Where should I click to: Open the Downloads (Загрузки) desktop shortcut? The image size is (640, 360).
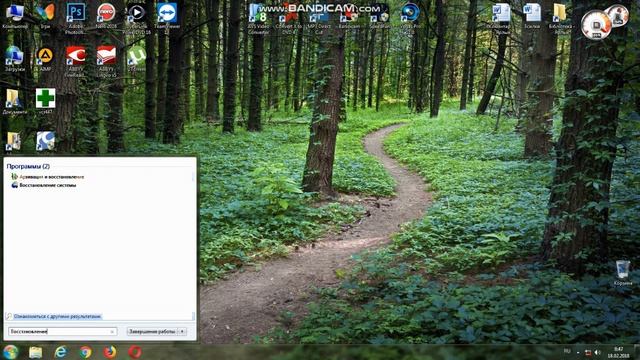click(x=15, y=59)
